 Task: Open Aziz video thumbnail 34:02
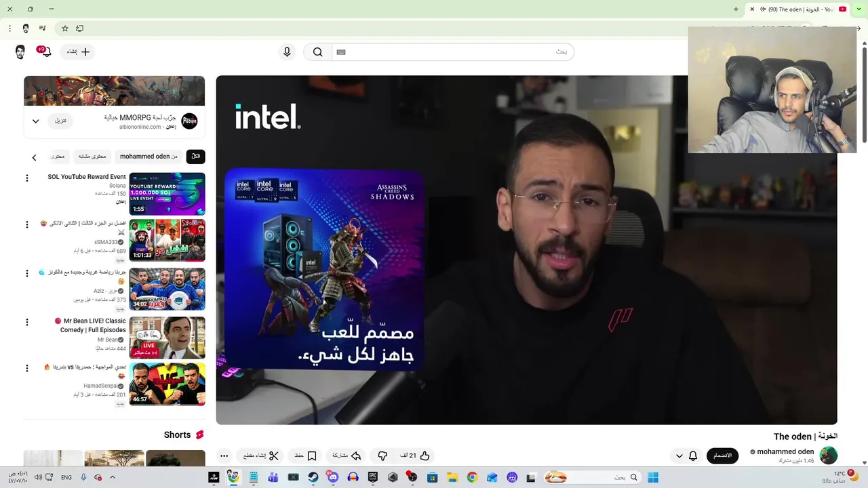167,289
